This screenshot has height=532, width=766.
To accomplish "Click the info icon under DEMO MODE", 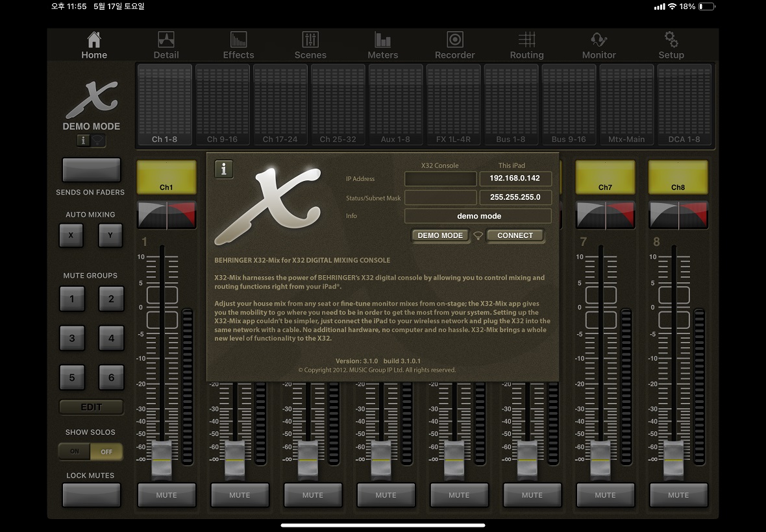I will [x=84, y=141].
